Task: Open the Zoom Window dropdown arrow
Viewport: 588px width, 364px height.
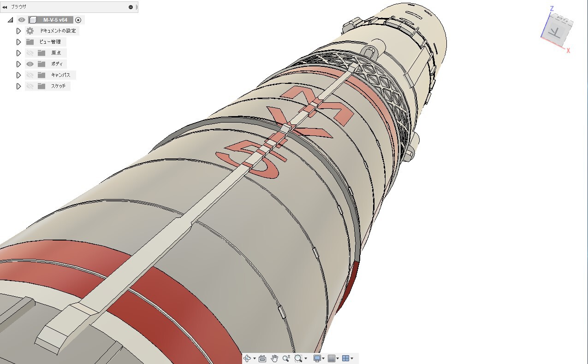Action: tap(306, 359)
